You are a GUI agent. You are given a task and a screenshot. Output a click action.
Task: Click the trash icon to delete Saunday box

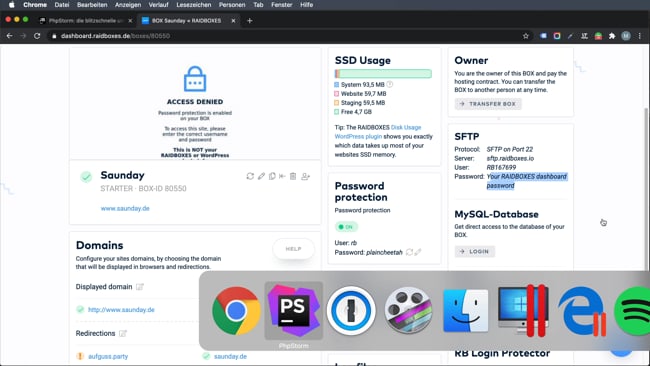(293, 176)
